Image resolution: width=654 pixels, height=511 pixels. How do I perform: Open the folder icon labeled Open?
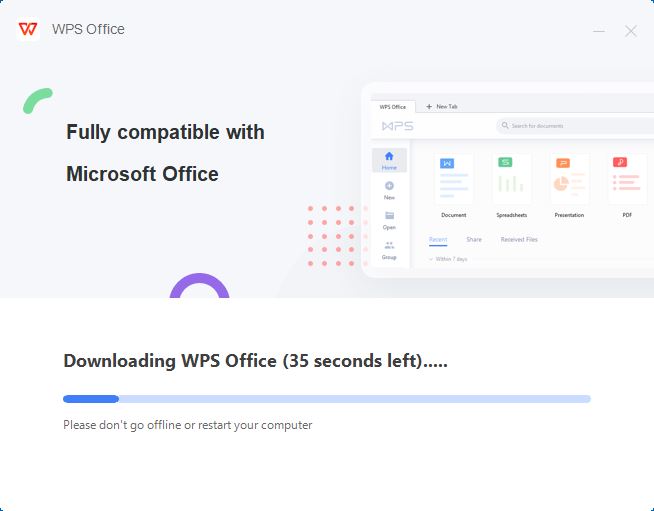(x=389, y=215)
